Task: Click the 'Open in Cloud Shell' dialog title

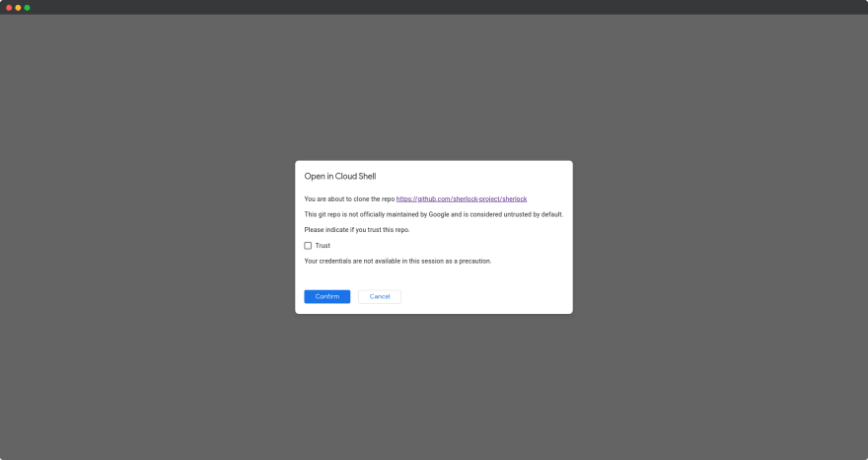Action: click(340, 177)
